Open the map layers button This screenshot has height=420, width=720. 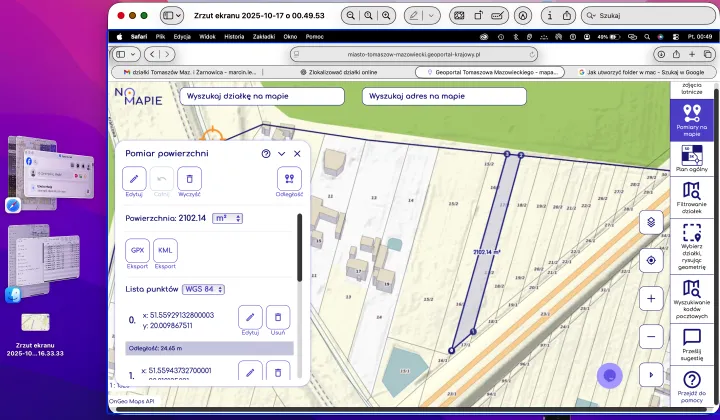point(651,222)
